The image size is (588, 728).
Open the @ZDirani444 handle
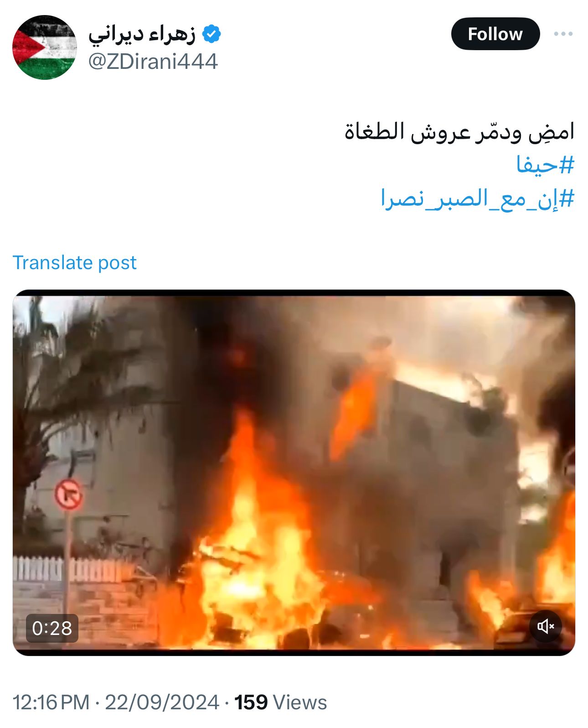click(153, 61)
